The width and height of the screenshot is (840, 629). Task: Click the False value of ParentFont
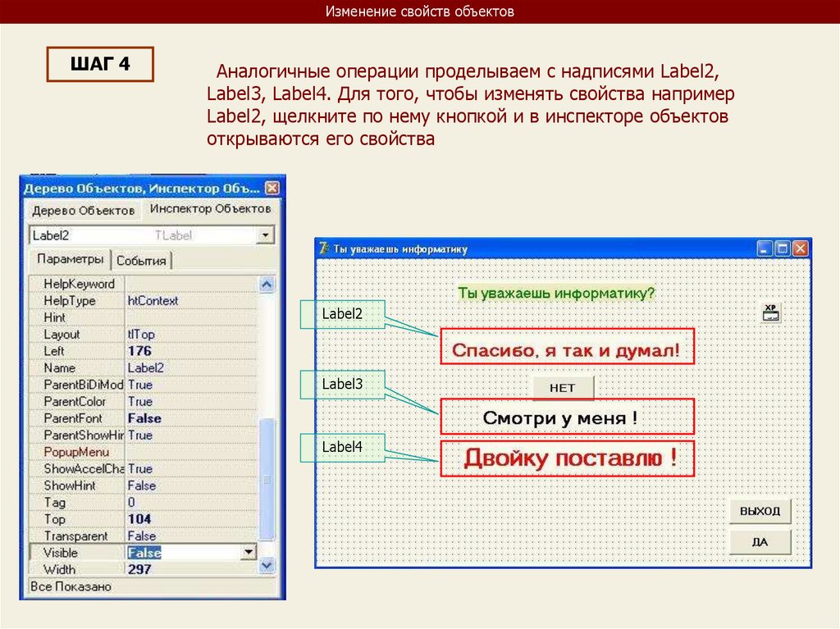pos(144,418)
